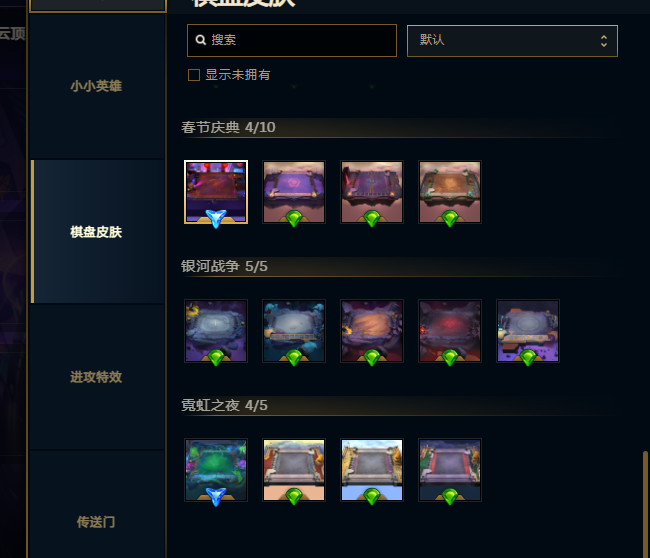Switch to the 进攻特效 tab

[x=97, y=377]
